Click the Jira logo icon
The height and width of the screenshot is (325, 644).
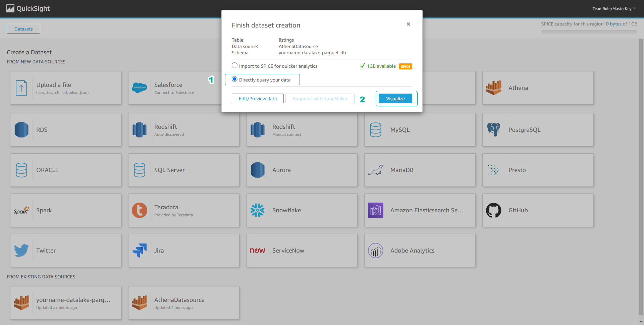[140, 251]
